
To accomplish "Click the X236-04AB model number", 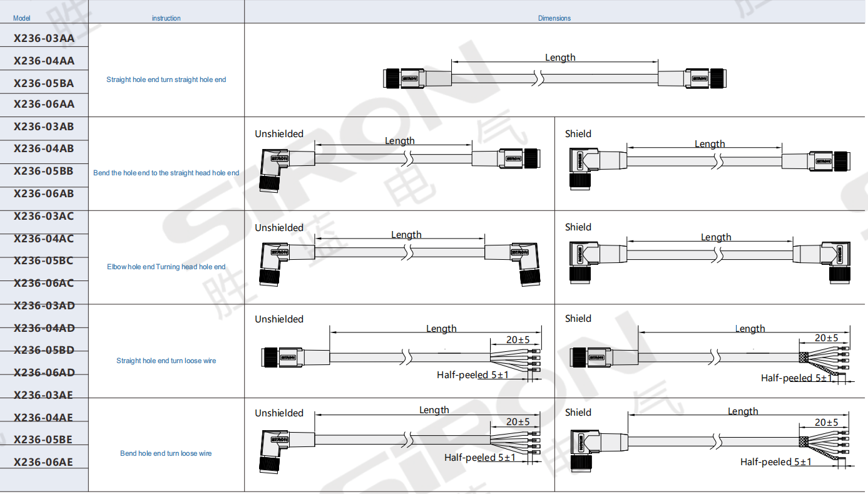I will pyautogui.click(x=44, y=149).
